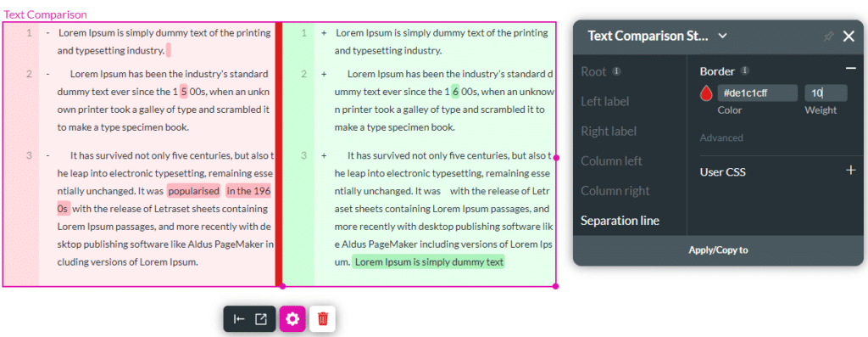This screenshot has height=337, width=868.
Task: Click the align left arrow icon
Action: point(239,318)
